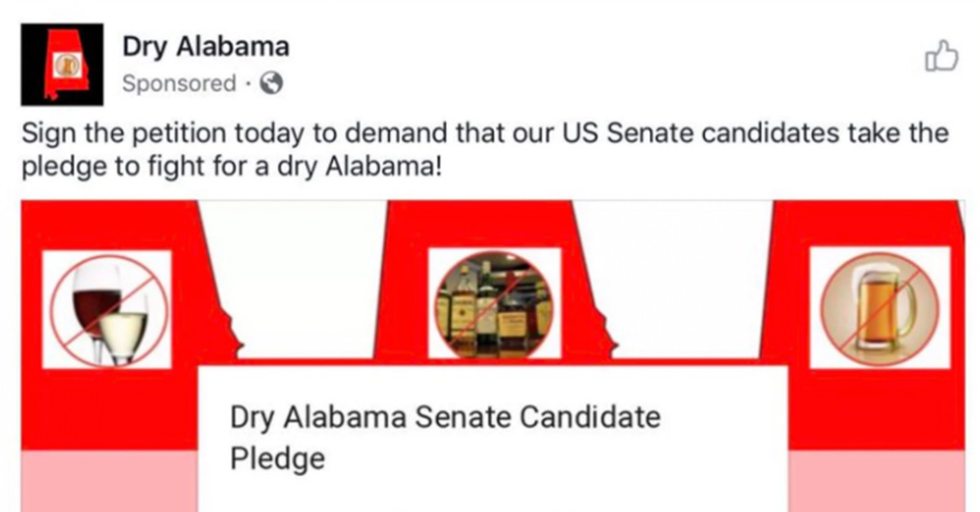
Task: Click the pink strip at bottom right
Action: [876, 481]
